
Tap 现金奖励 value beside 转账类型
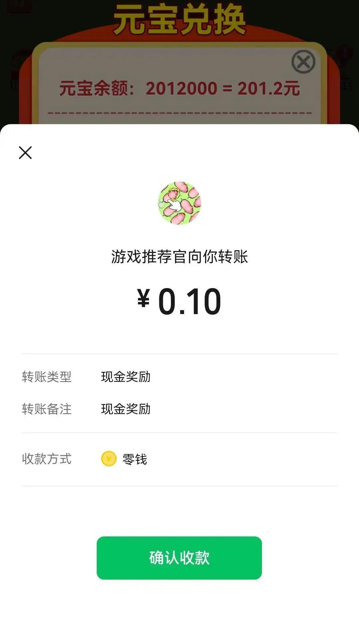click(x=126, y=377)
